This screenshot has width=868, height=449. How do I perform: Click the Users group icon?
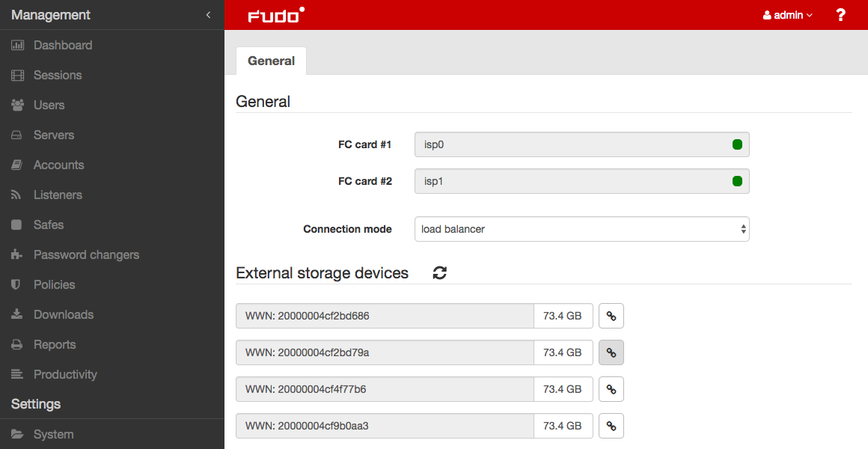coord(17,106)
